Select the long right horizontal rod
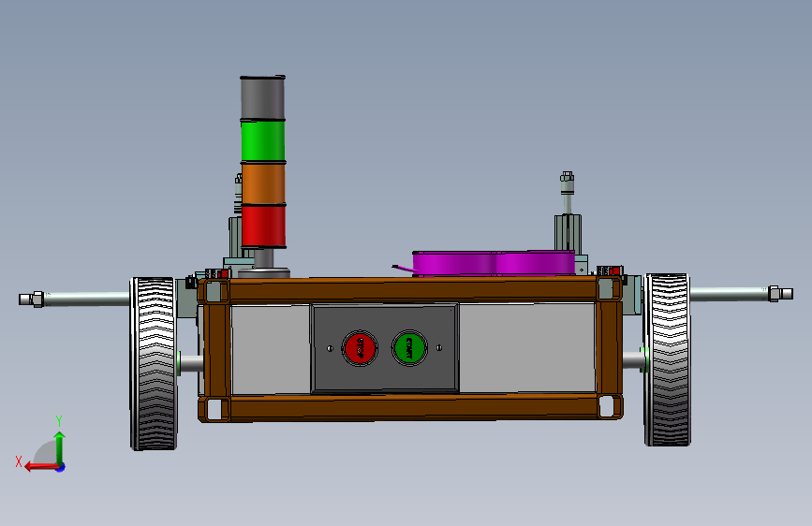Image resolution: width=812 pixels, height=526 pixels. [729, 294]
